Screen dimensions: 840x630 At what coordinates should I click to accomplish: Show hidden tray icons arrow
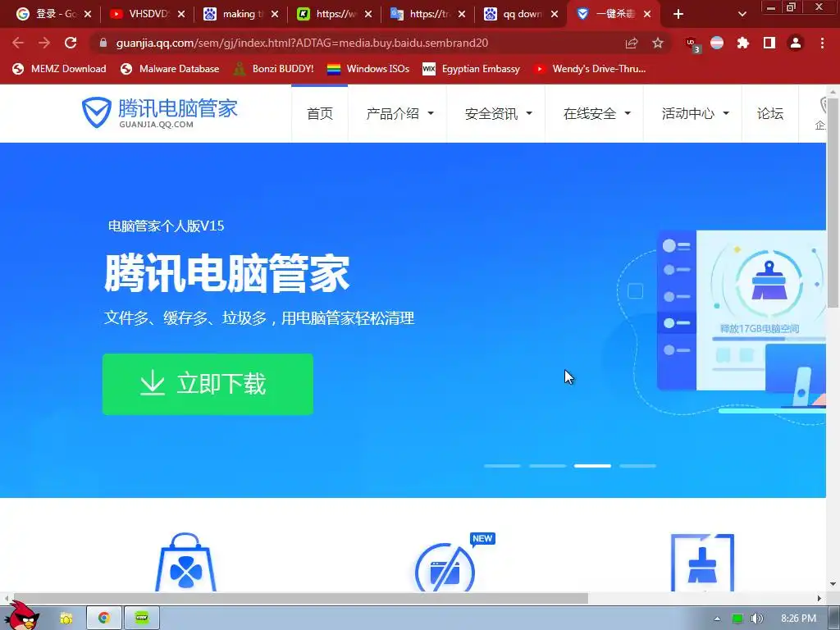point(717,619)
